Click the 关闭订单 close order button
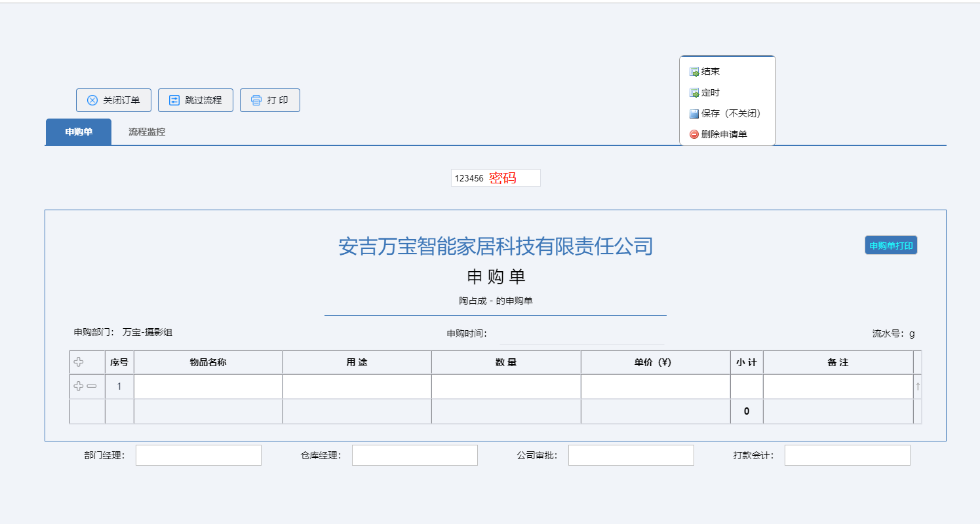The width and height of the screenshot is (980, 524). (x=114, y=100)
